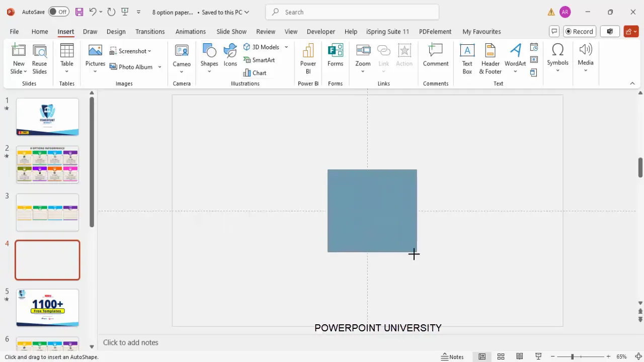Switch to the Animations ribbon tab
This screenshot has width=644, height=362.
click(190, 31)
